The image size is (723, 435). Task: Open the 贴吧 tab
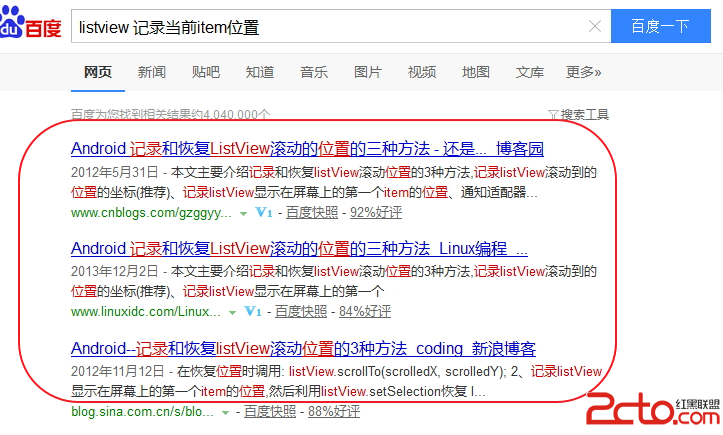(206, 72)
